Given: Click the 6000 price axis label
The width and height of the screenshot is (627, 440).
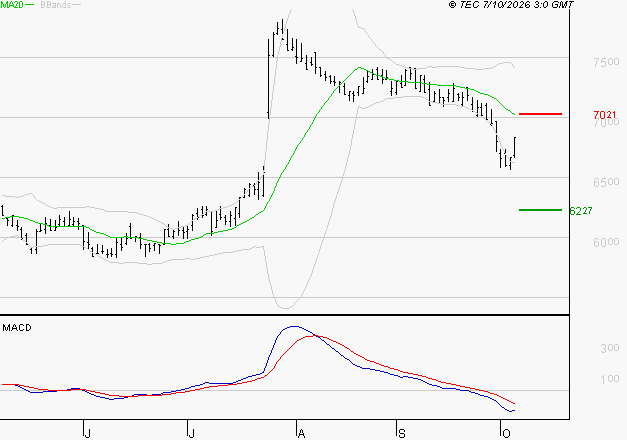Looking at the screenshot, I should tap(606, 242).
